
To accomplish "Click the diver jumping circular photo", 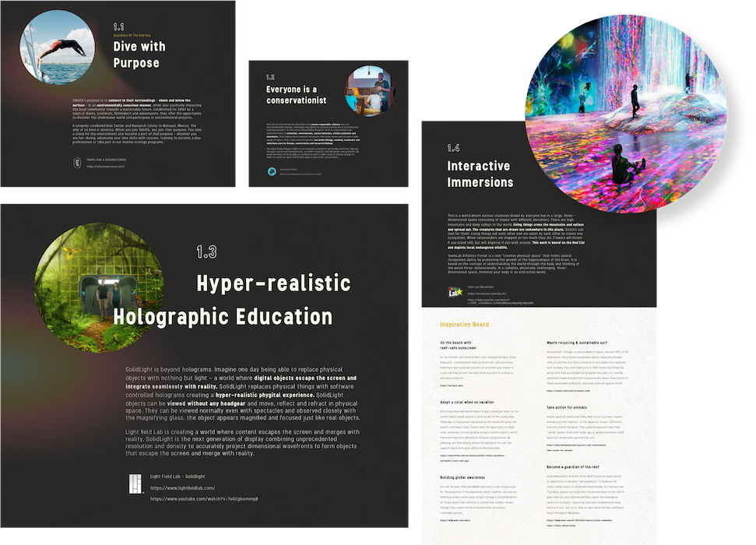I will [57, 47].
